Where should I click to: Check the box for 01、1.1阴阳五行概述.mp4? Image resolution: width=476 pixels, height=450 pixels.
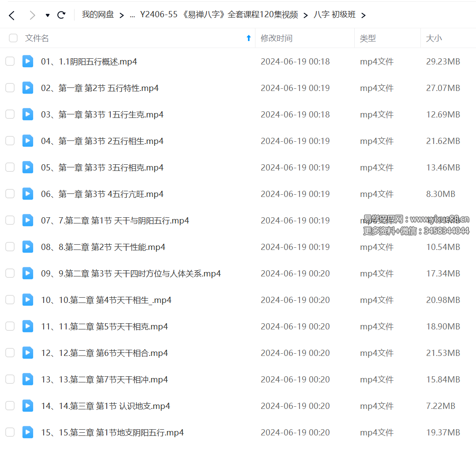point(10,61)
